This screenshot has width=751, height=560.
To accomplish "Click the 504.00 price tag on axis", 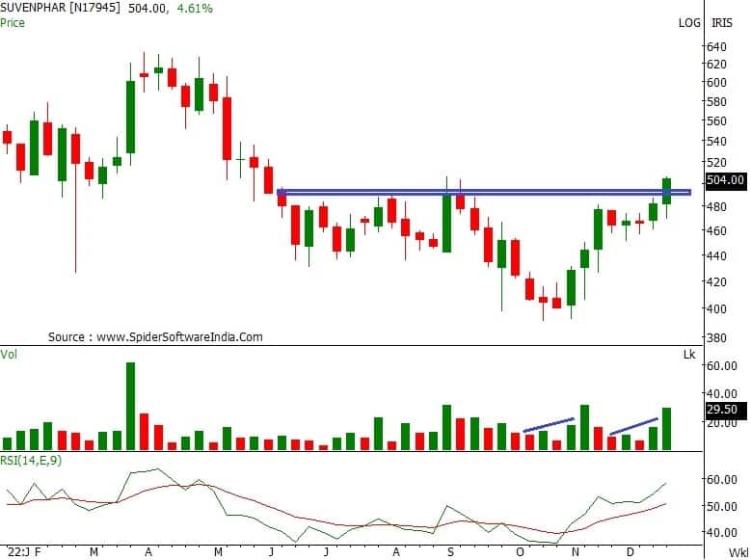I will pos(726,180).
